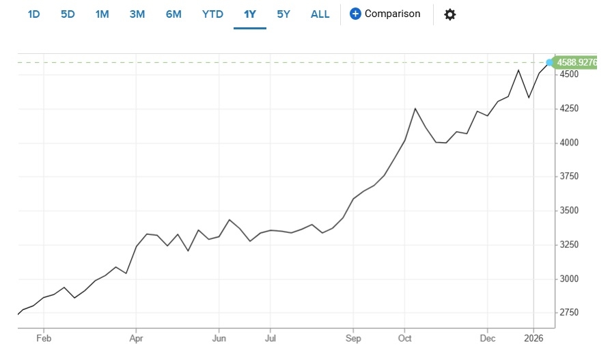This screenshot has height=364, width=610.
Task: Select the 6M range tab
Action: pyautogui.click(x=174, y=14)
